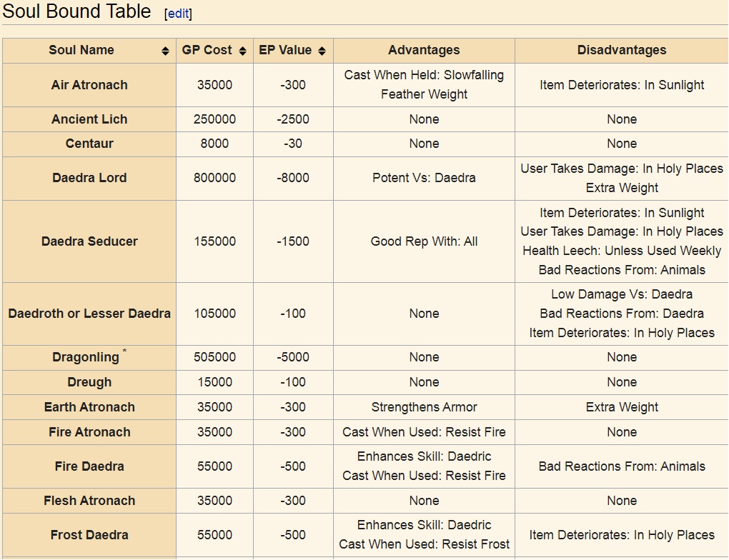Select the EP Value column header text
Viewport: 729px width, 560px height.
point(285,50)
